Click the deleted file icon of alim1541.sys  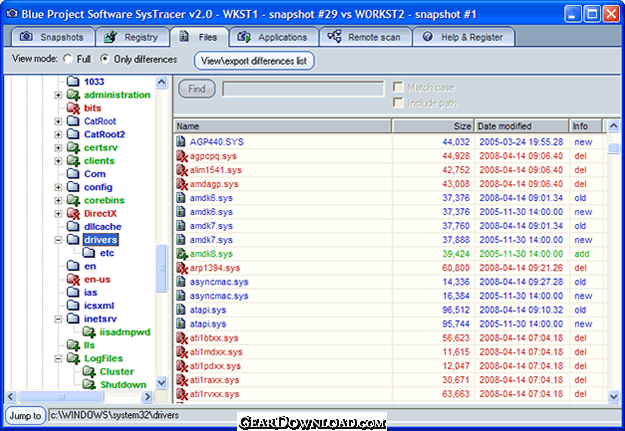pyautogui.click(x=182, y=170)
